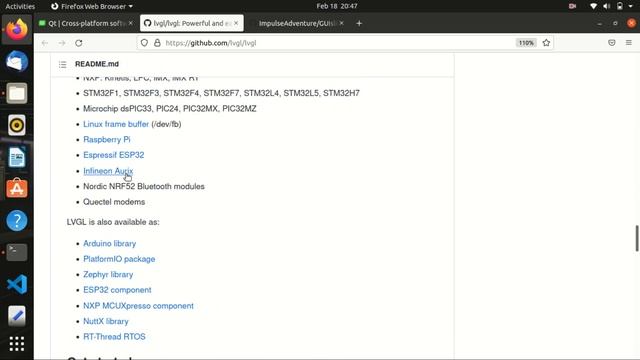
Task: Close the lvgl/lvgl tab
Action: tap(236, 23)
